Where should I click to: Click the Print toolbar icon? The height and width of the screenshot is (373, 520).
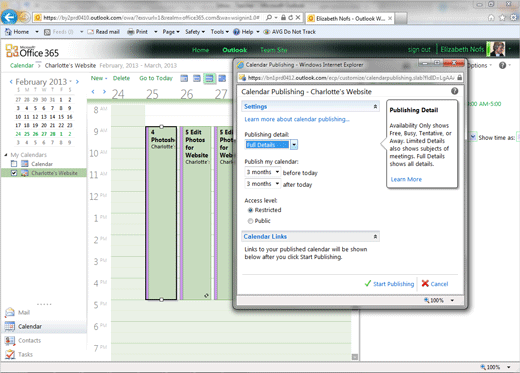pos(131,32)
